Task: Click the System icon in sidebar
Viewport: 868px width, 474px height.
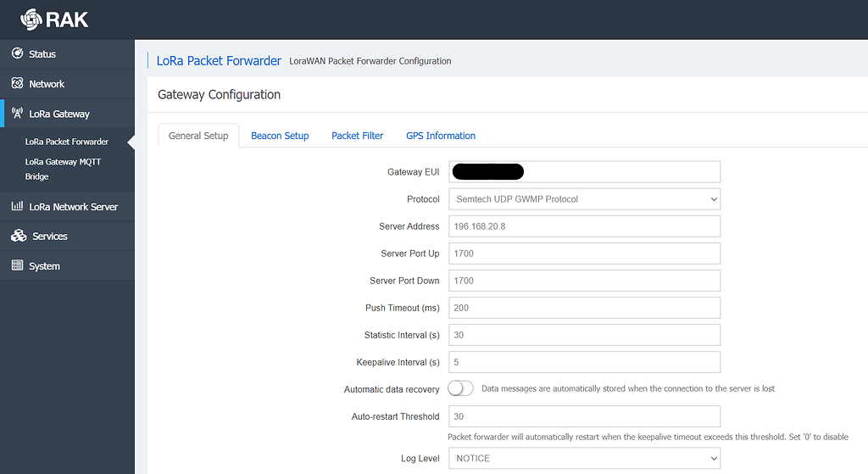Action: [17, 265]
